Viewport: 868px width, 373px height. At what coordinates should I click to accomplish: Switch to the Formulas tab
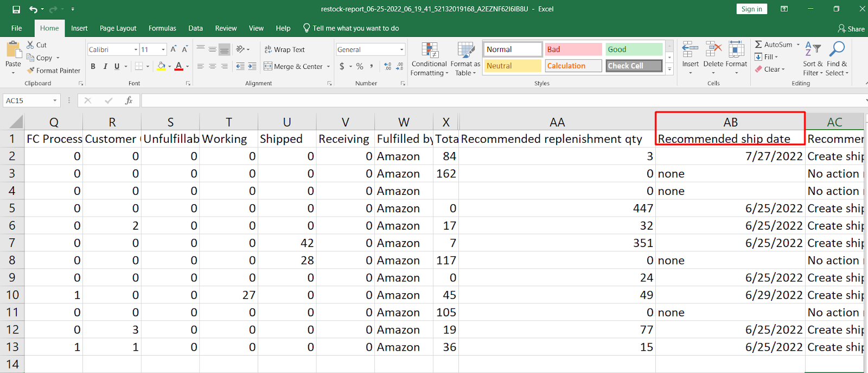[162, 28]
